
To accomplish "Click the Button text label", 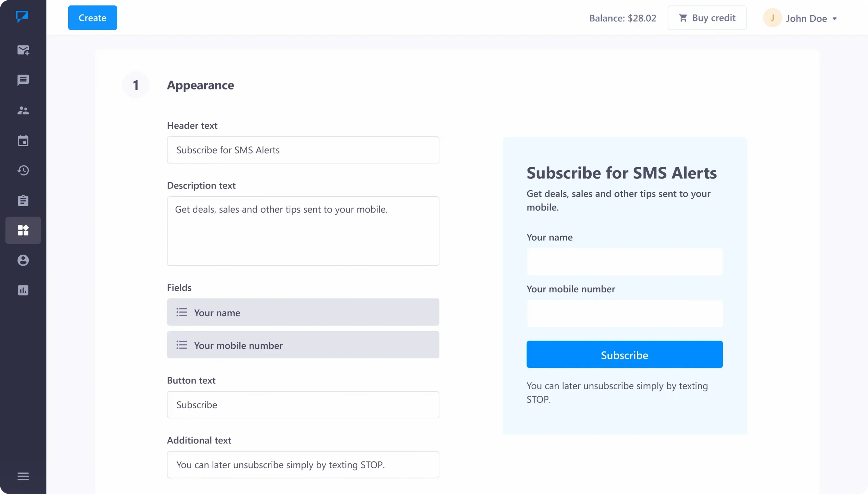I will (191, 380).
